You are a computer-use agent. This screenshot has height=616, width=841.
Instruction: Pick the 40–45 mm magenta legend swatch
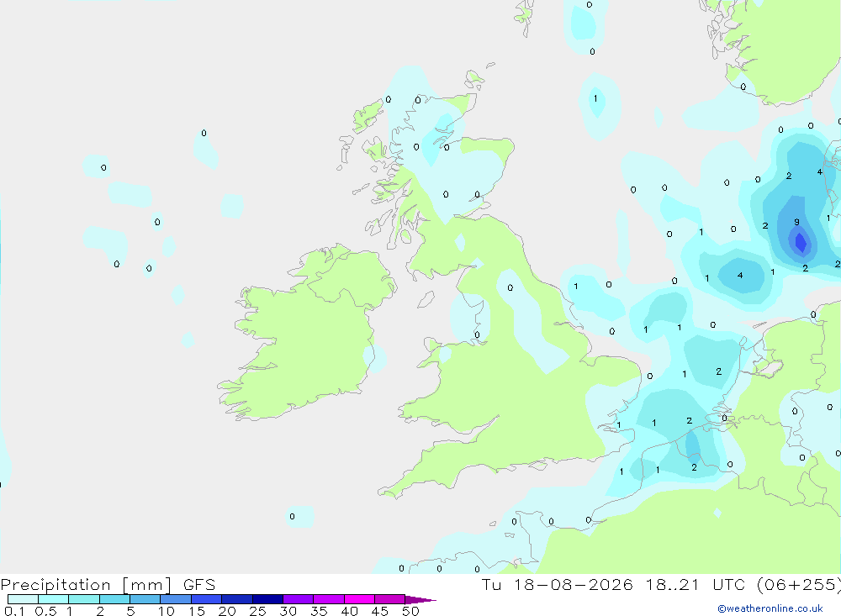[x=359, y=599]
